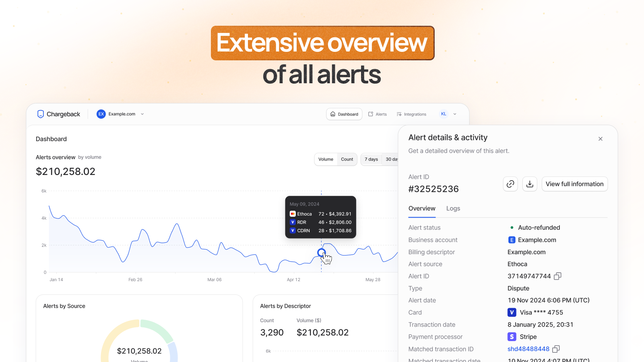Click the Alerts overview total $210,258.02
Image resolution: width=644 pixels, height=362 pixels.
click(66, 171)
